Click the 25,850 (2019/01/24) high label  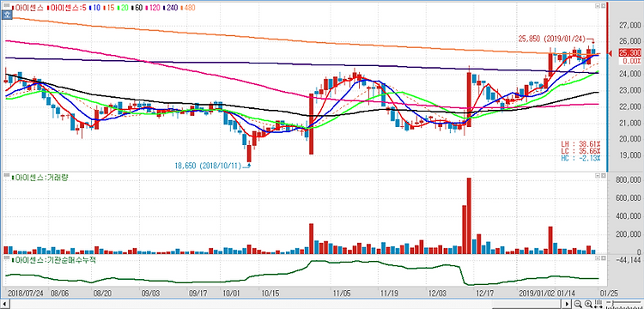551,39
